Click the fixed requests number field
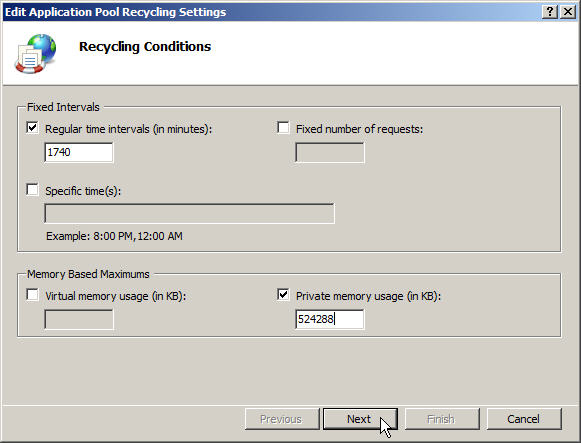Viewport: 581px width, 443px height. [330, 153]
